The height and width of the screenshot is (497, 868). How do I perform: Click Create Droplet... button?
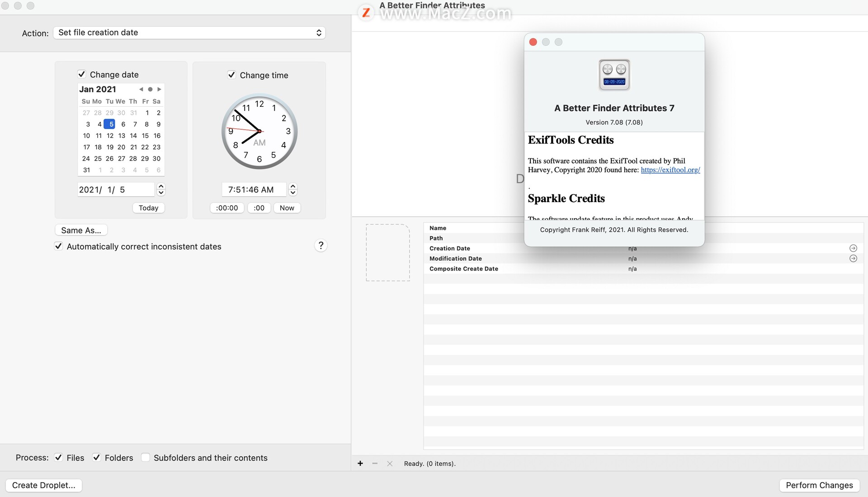44,485
